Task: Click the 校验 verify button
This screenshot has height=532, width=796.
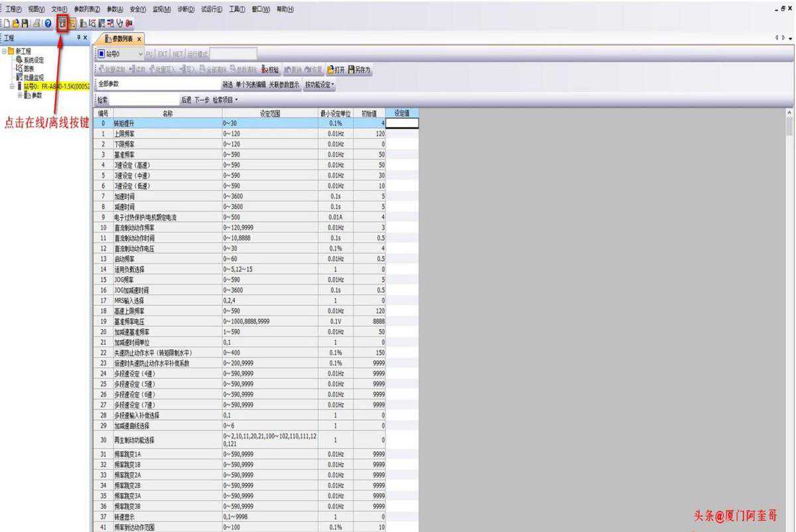Action: 270,70
